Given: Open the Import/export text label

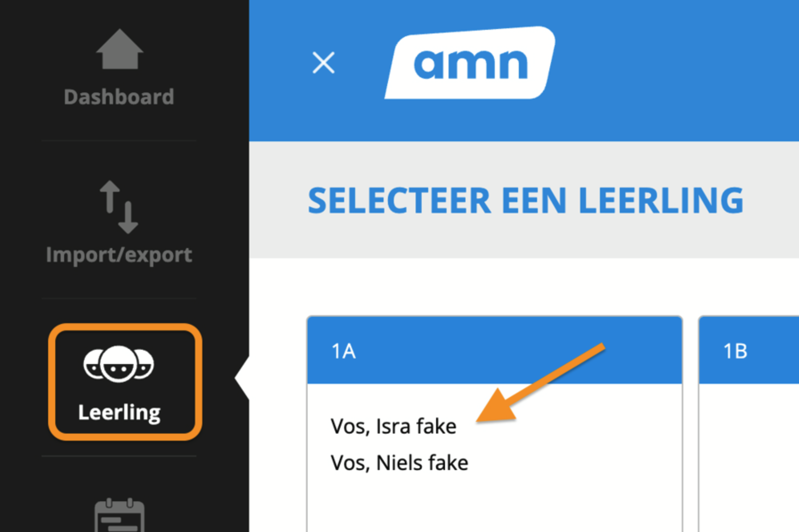Looking at the screenshot, I should [119, 255].
